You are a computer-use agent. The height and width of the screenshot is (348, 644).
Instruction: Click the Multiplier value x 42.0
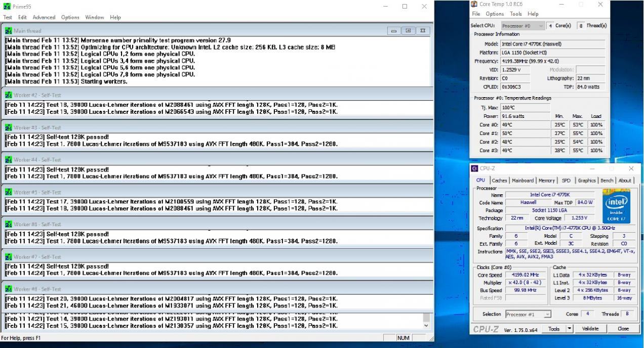click(x=526, y=283)
